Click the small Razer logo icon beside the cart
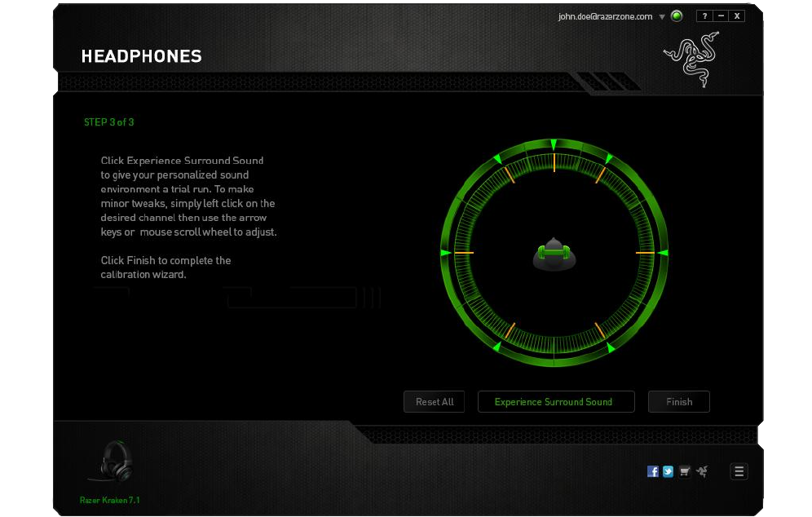812x517 pixels. 702,471
